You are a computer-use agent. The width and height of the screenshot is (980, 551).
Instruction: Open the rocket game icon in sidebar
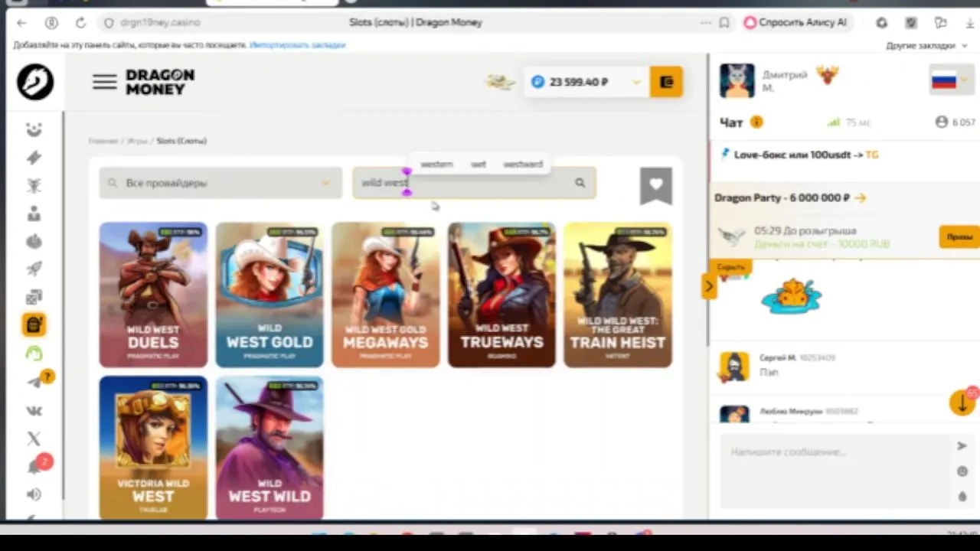tap(34, 269)
